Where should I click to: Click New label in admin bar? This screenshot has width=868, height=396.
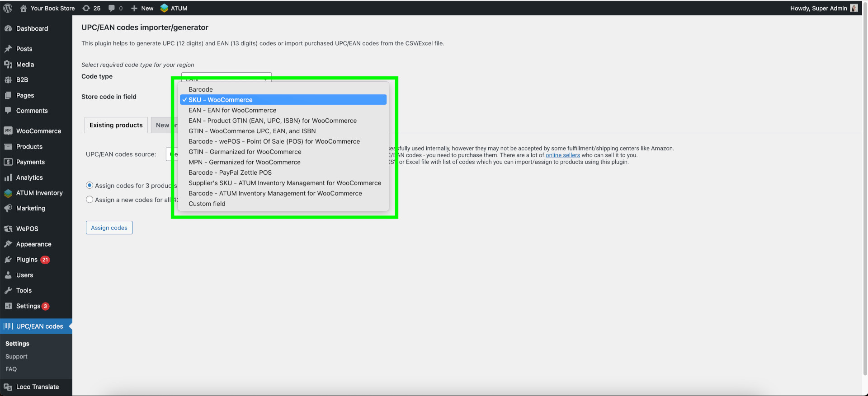point(147,8)
